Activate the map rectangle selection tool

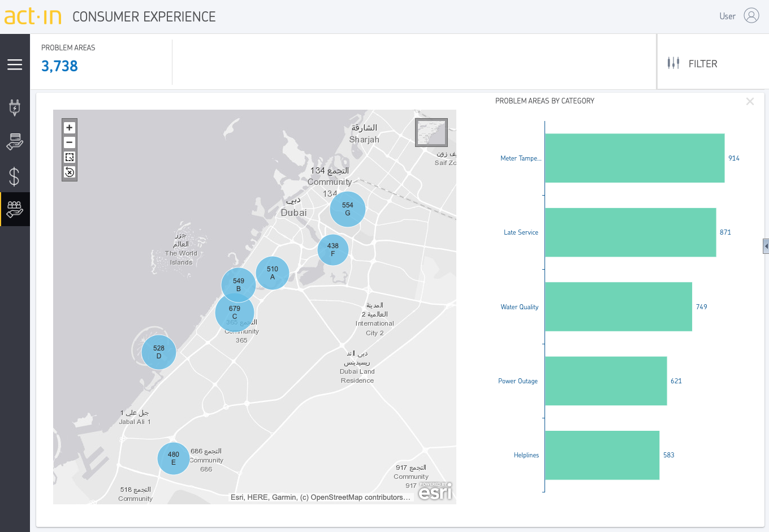point(70,157)
